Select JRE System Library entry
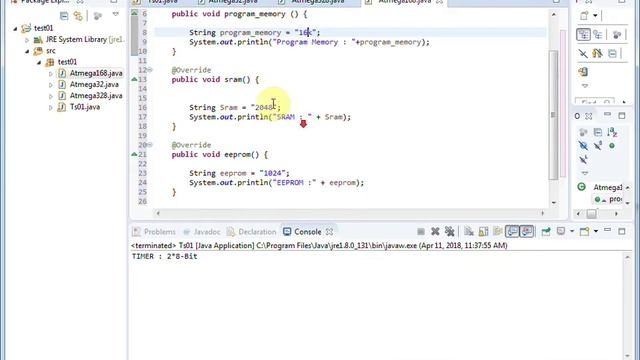The width and height of the screenshot is (640, 360). pyautogui.click(x=84, y=40)
